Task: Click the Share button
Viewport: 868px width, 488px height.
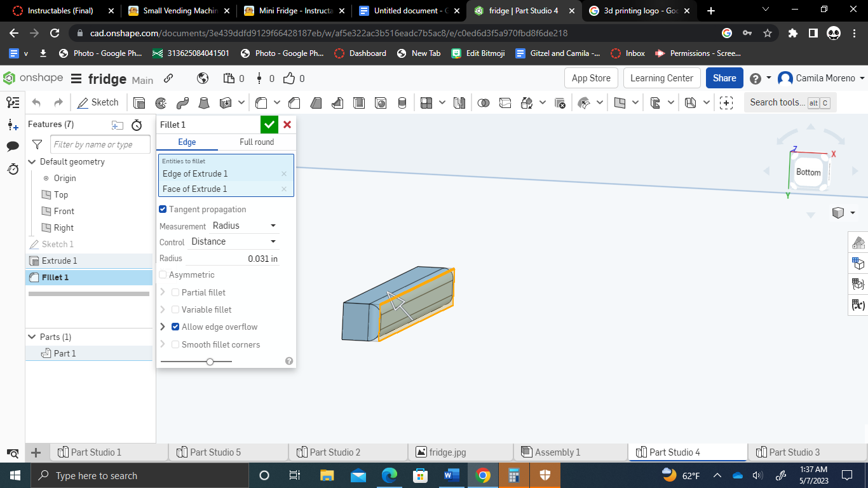Action: point(724,78)
